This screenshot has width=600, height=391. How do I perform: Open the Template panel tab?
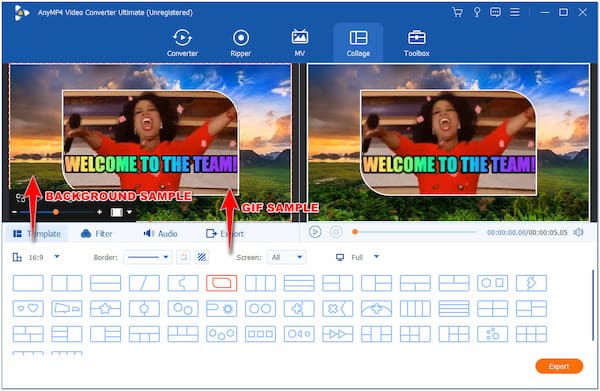point(37,234)
